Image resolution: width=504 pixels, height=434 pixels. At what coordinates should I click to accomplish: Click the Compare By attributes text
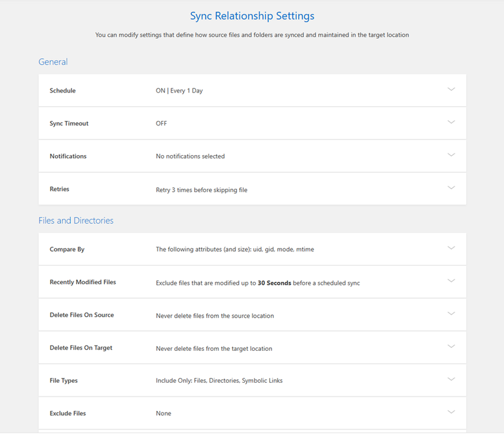pos(235,249)
